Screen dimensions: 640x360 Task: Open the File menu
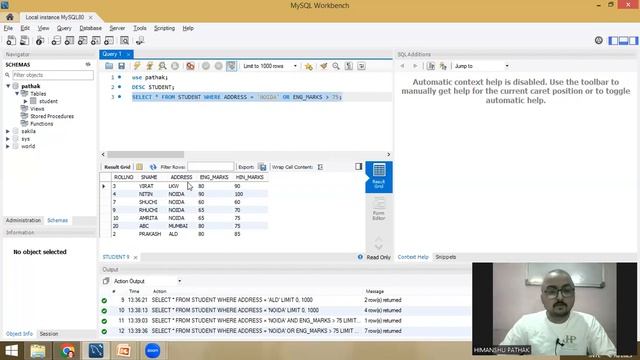(8, 28)
